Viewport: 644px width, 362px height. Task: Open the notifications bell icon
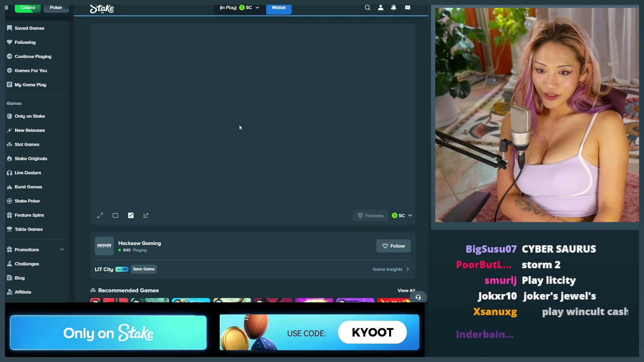click(393, 7)
